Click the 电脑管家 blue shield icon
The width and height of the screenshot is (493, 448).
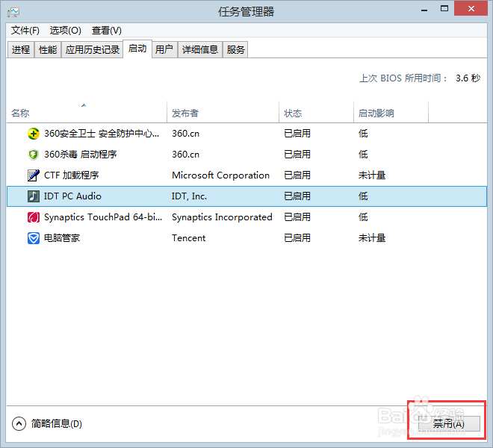[34, 238]
